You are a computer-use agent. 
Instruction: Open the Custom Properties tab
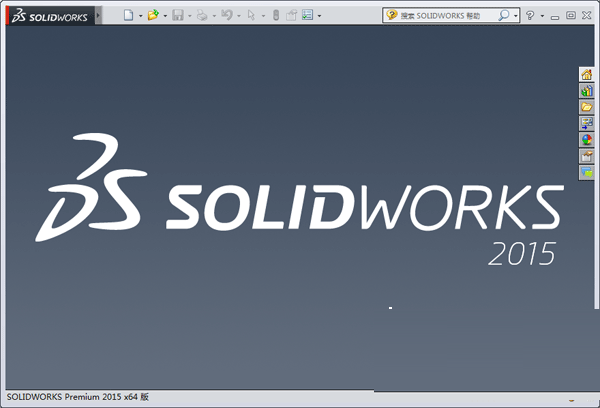click(587, 156)
